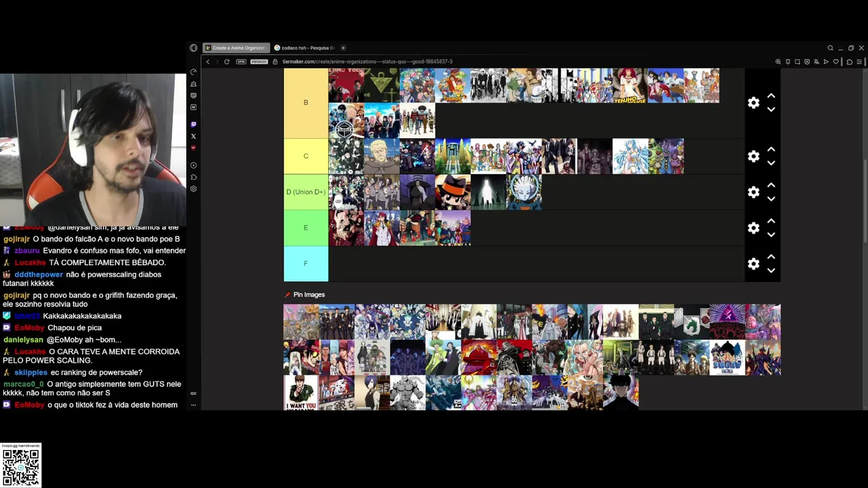Select the E tier label cell
This screenshot has height=488, width=868.
[306, 228]
